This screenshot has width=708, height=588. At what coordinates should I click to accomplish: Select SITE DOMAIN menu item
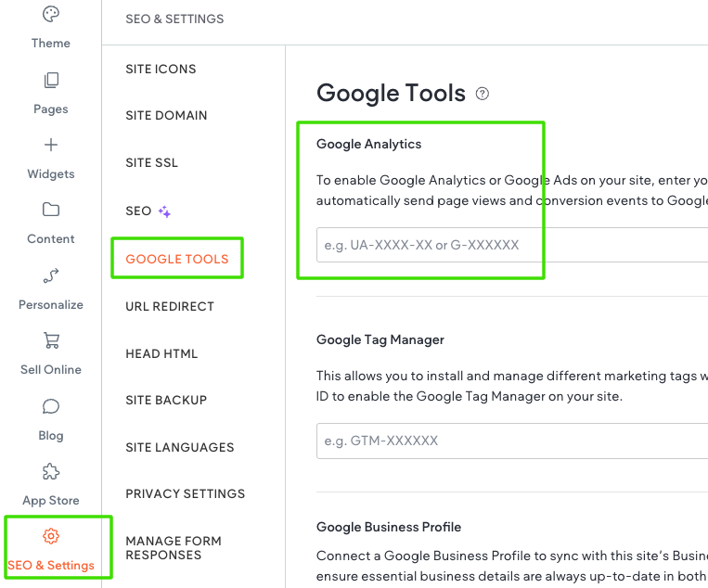tap(166, 116)
